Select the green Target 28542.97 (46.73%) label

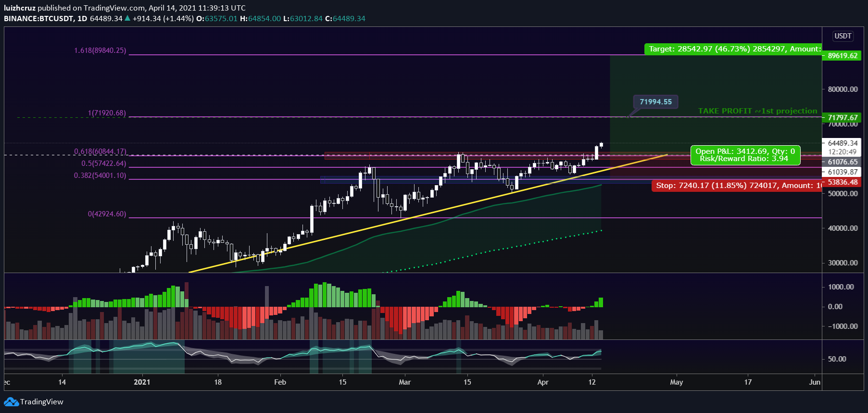[x=733, y=49]
